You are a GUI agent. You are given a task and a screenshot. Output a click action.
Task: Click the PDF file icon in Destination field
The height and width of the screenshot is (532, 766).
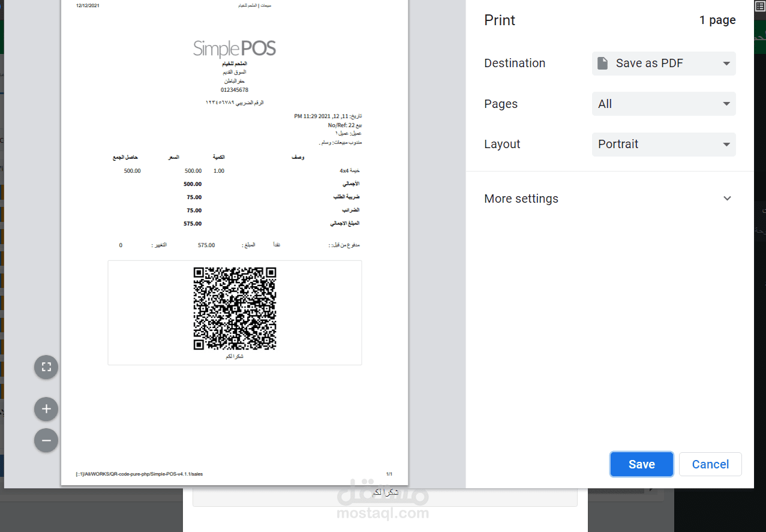[x=603, y=64]
